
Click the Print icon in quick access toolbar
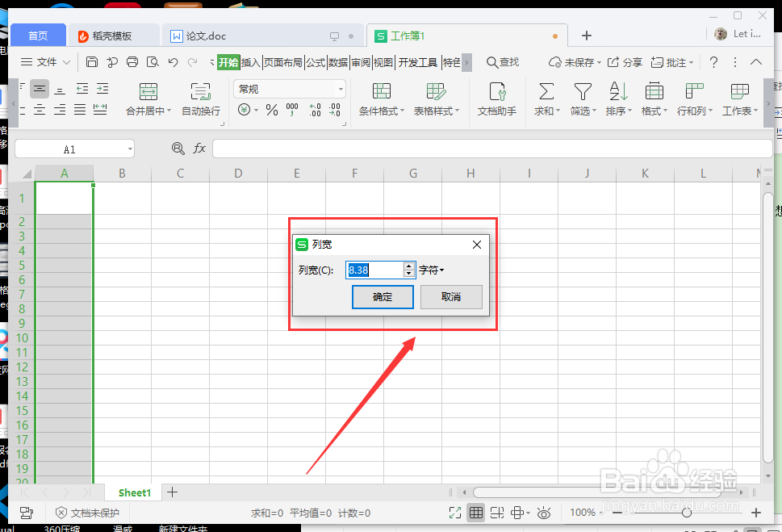(x=132, y=62)
